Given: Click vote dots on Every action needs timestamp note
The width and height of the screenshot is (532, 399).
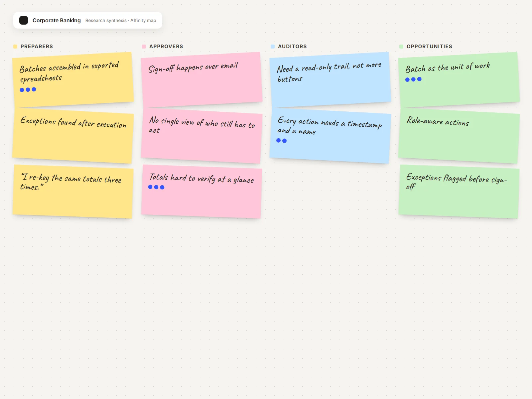Looking at the screenshot, I should point(282,141).
